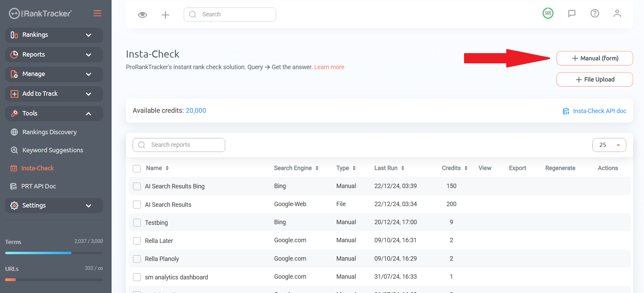Sort by the Credits column arrows
The width and height of the screenshot is (644, 293).
(466, 168)
